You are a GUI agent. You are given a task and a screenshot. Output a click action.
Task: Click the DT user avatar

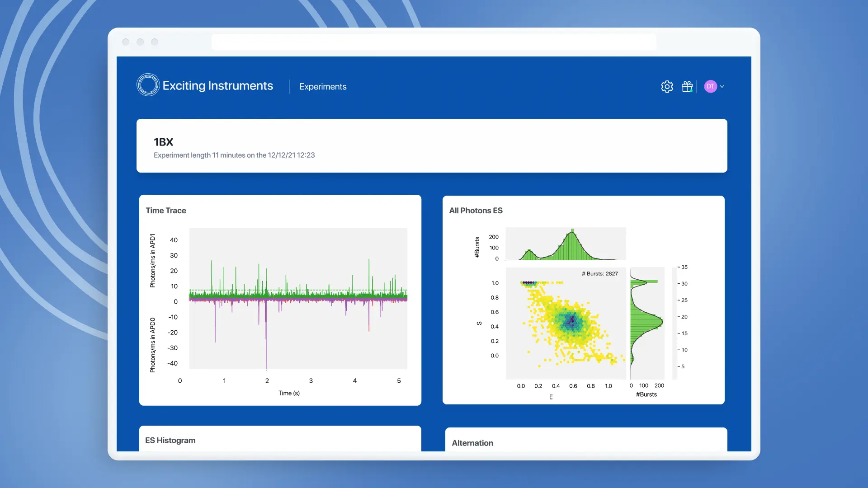pyautogui.click(x=711, y=86)
